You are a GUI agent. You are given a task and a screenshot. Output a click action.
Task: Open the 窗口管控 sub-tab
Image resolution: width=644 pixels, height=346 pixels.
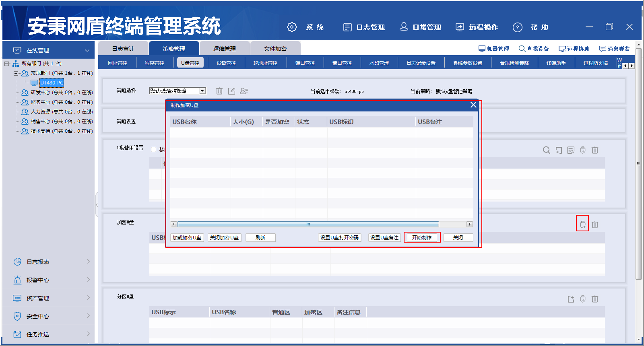(342, 63)
